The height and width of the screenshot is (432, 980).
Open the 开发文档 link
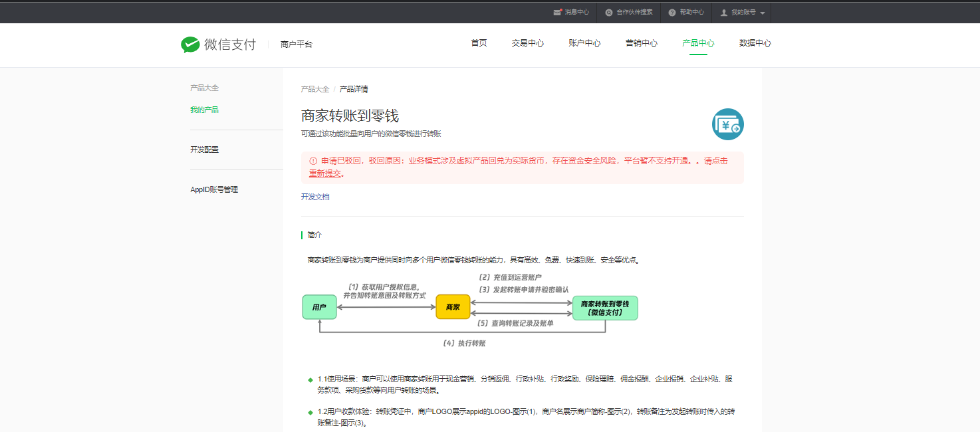coord(315,197)
